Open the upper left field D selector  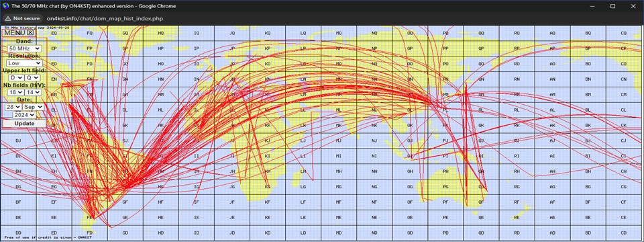pyautogui.click(x=16, y=77)
